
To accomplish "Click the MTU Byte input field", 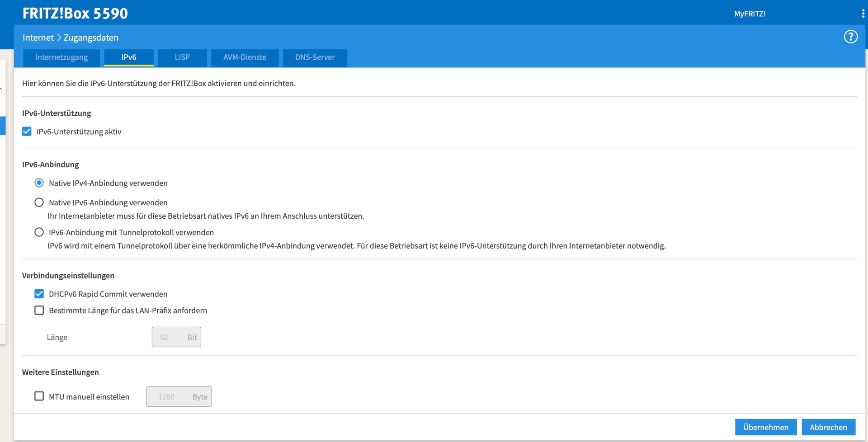I will [179, 397].
